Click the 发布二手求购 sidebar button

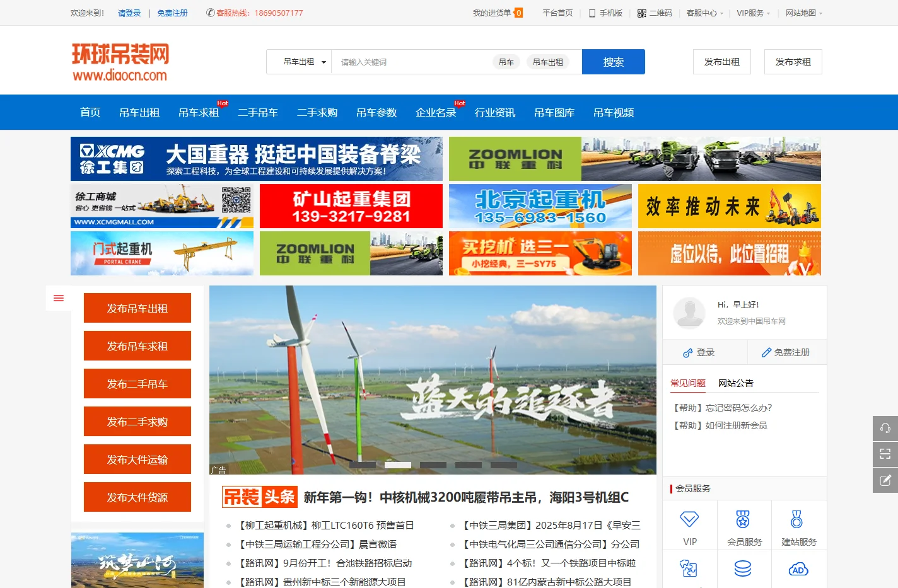coord(137,422)
